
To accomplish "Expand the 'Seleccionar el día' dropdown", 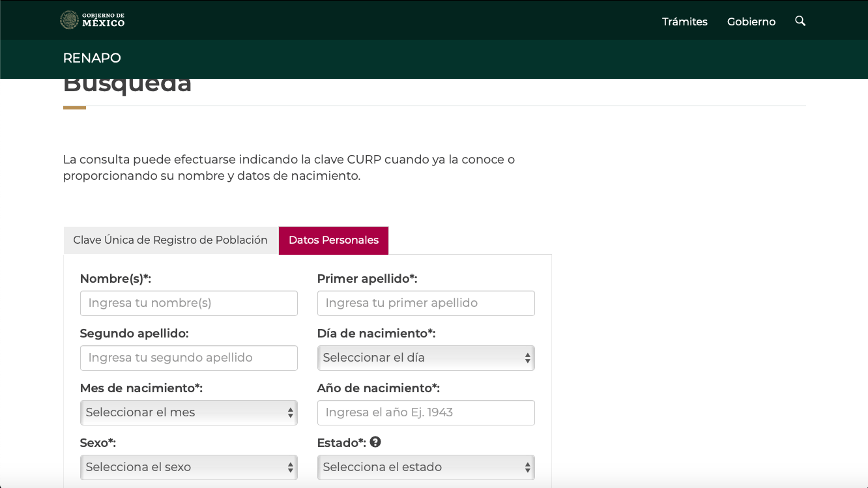I will [426, 358].
